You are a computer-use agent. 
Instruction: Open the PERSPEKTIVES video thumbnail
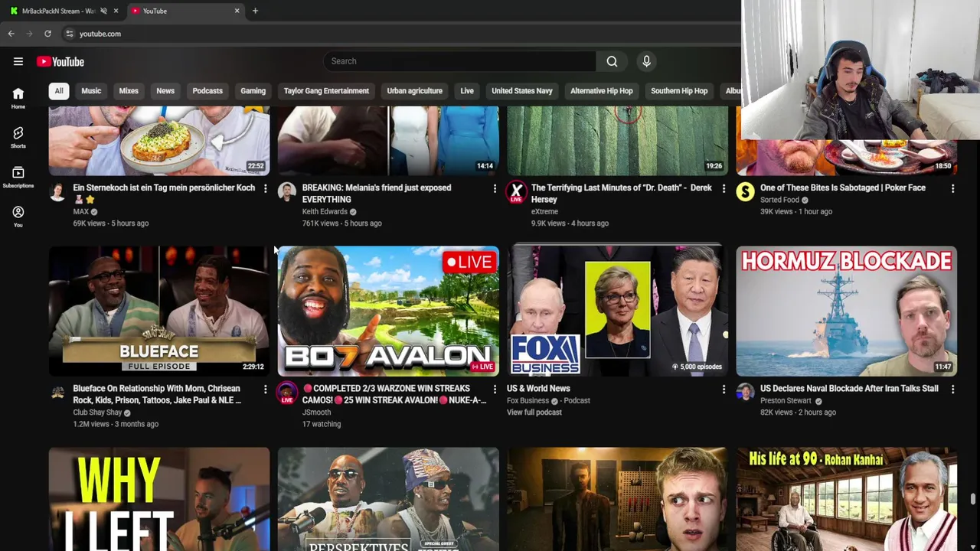[388, 499]
